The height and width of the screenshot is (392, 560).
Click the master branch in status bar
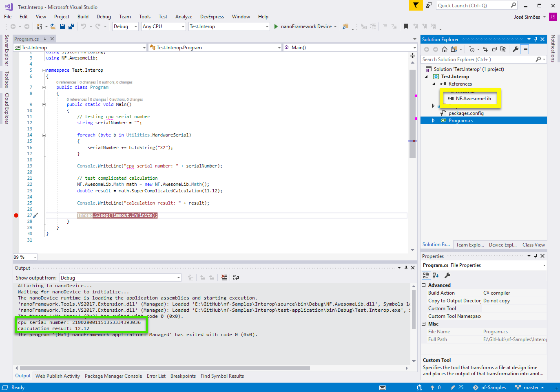click(x=529, y=388)
